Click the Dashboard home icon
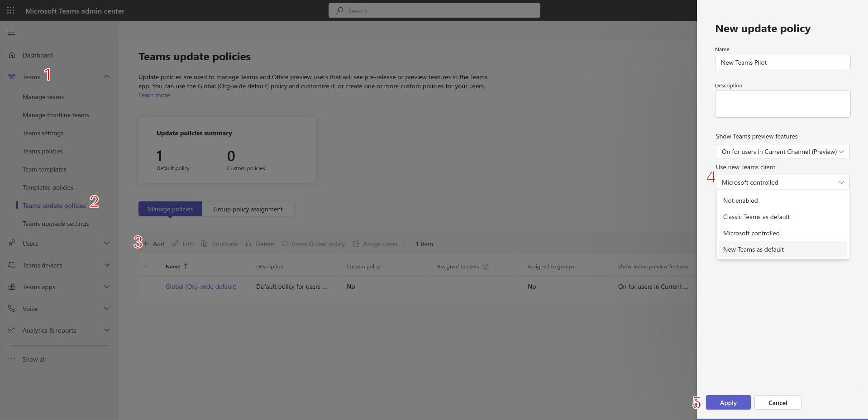Image resolution: width=868 pixels, height=420 pixels. tap(12, 55)
